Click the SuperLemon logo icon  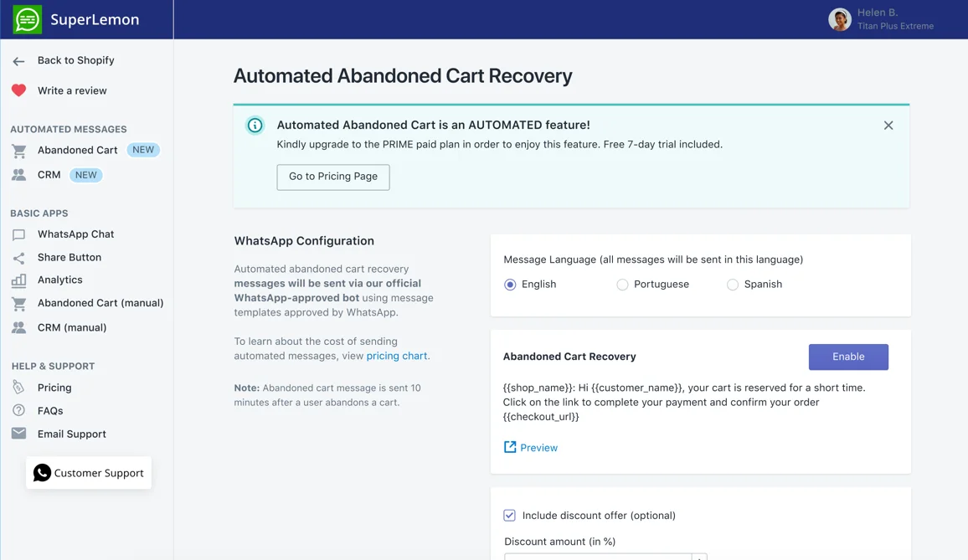click(x=28, y=19)
